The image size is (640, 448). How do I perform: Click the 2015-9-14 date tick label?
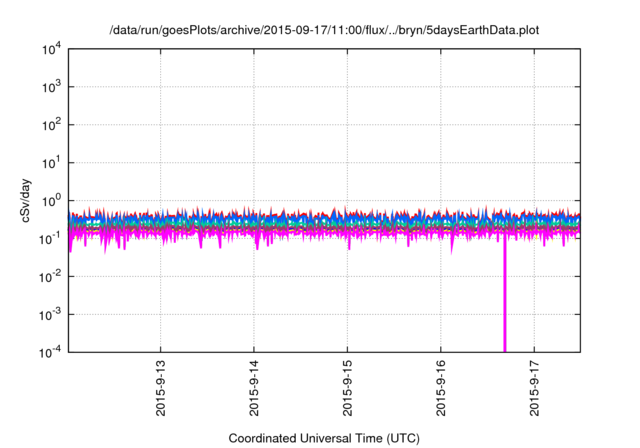pyautogui.click(x=254, y=388)
